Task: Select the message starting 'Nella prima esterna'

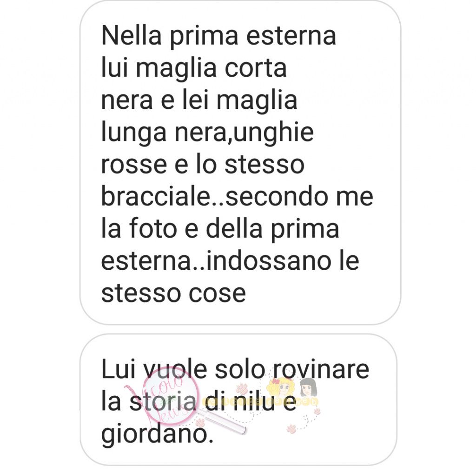Action: [240, 162]
